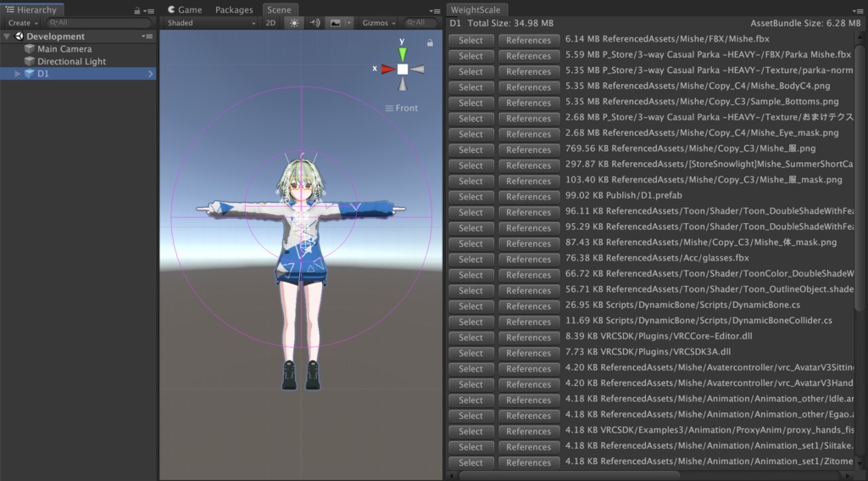Switch to the Packages tab

[x=234, y=10]
